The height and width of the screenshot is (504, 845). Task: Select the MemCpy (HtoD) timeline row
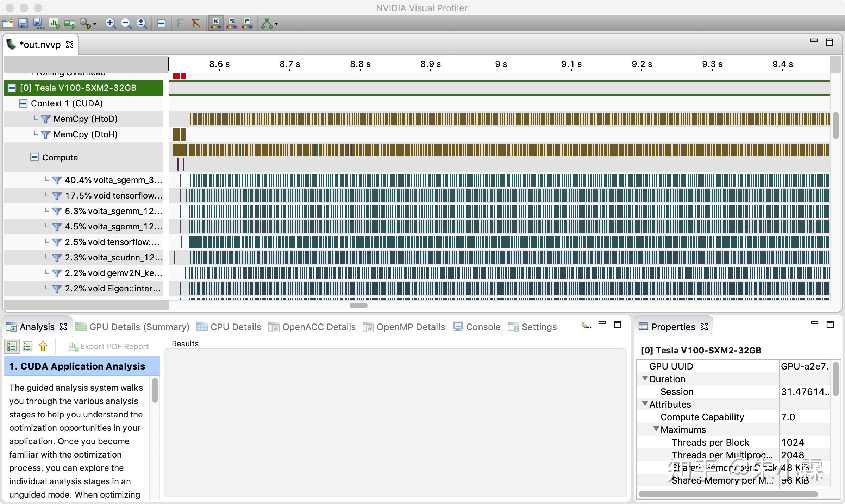[x=85, y=119]
